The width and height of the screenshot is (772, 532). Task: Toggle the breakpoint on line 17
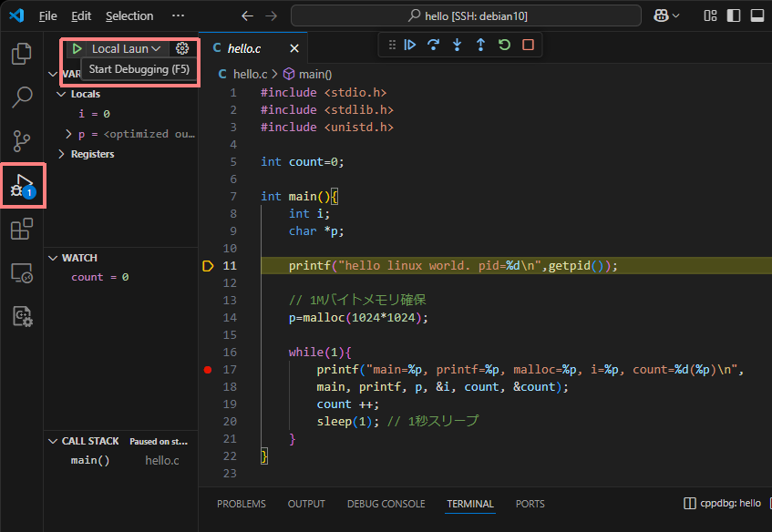[207, 369]
